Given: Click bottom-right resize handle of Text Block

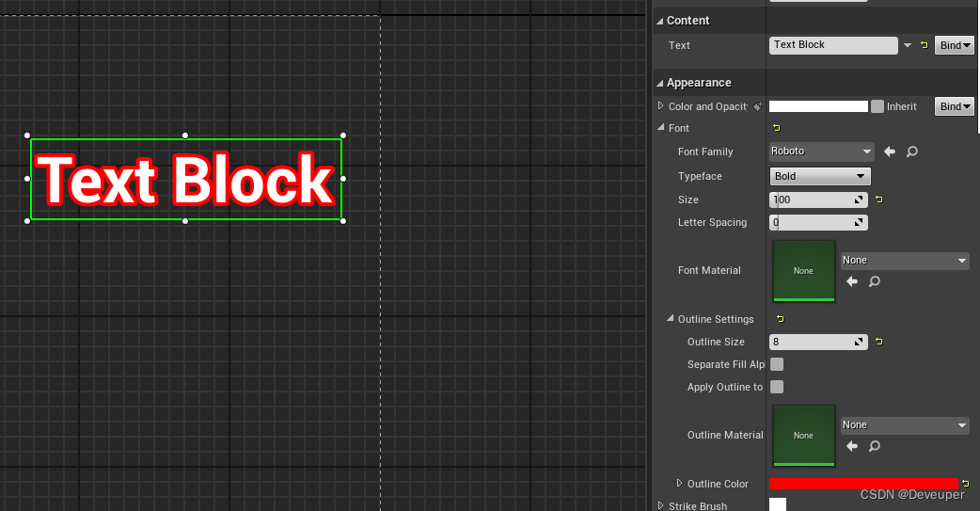Looking at the screenshot, I should tap(343, 221).
